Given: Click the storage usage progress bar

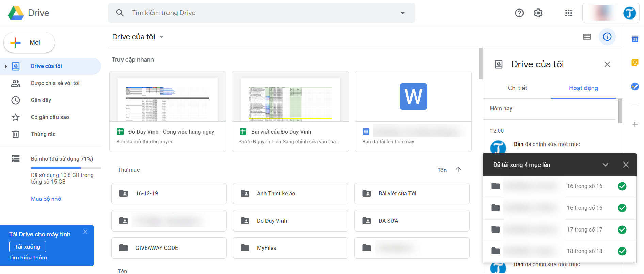Looking at the screenshot, I should pos(66,168).
